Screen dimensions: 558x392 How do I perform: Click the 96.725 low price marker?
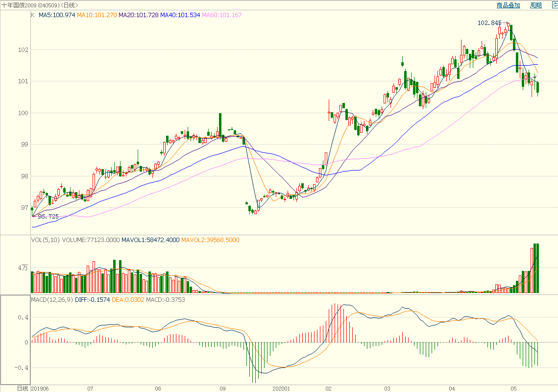tap(48, 216)
